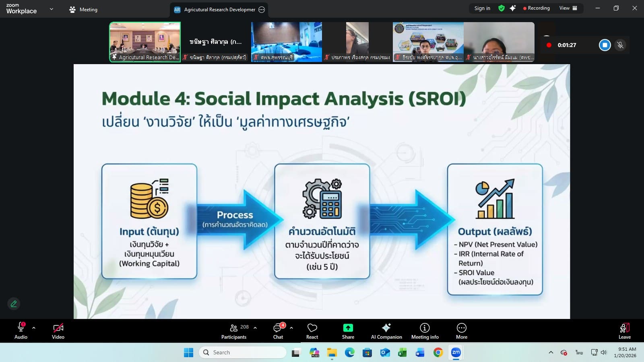Click the green Share screen icon
The image size is (644, 362).
point(348,328)
